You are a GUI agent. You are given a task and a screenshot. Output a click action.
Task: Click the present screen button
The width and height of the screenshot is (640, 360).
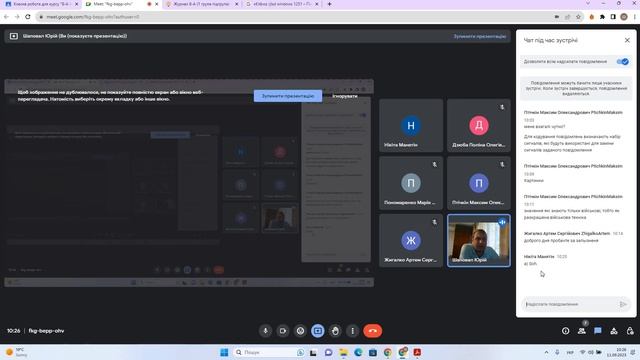pos(318,331)
